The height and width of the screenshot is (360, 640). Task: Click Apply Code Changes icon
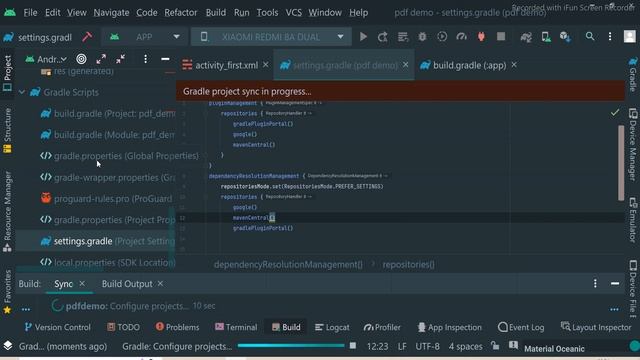(403, 37)
